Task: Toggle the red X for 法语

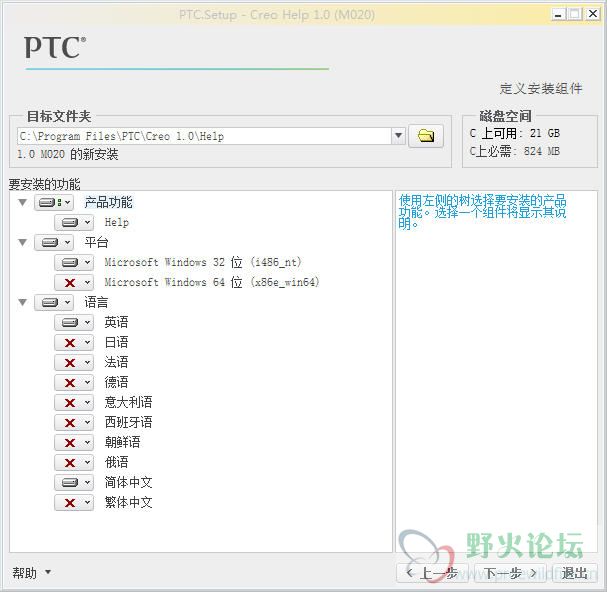Action: pyautogui.click(x=74, y=362)
